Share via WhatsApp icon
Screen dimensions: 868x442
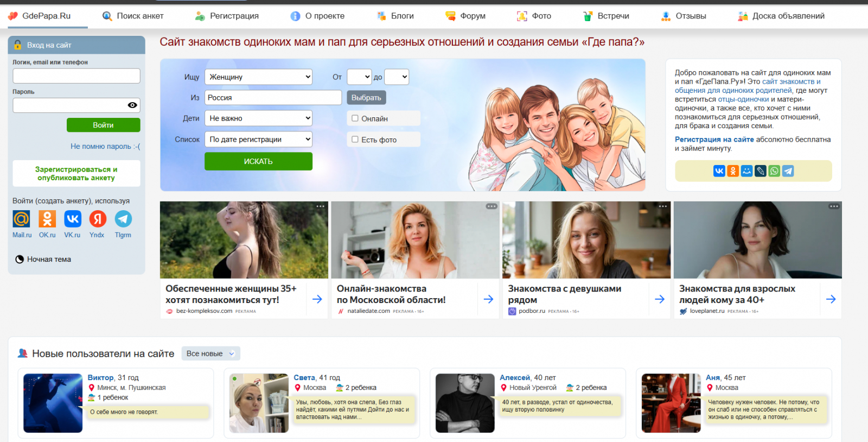[x=774, y=171]
